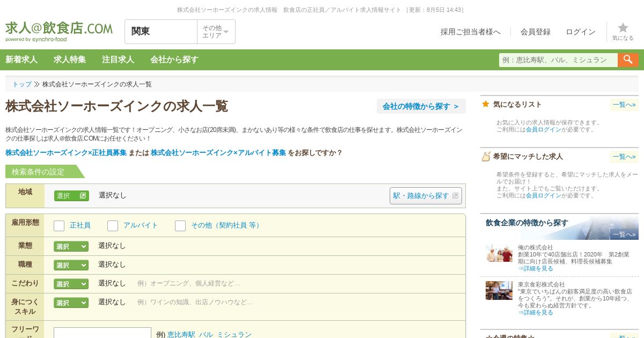This screenshot has width=644, height=338.
Task: Click the 東京食彩株式会社 company name text
Action: [x=541, y=284]
